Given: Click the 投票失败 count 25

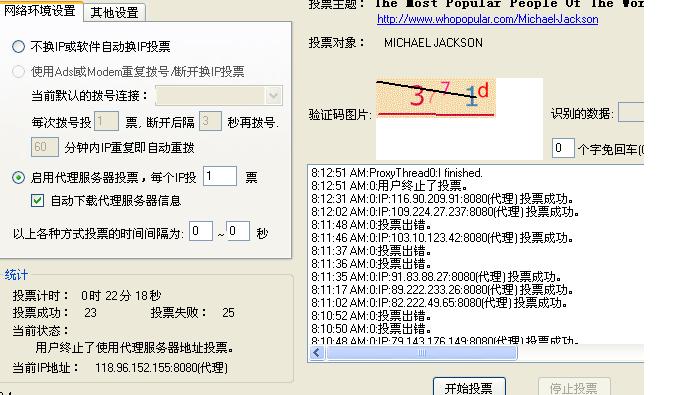Looking at the screenshot, I should pyautogui.click(x=228, y=313).
